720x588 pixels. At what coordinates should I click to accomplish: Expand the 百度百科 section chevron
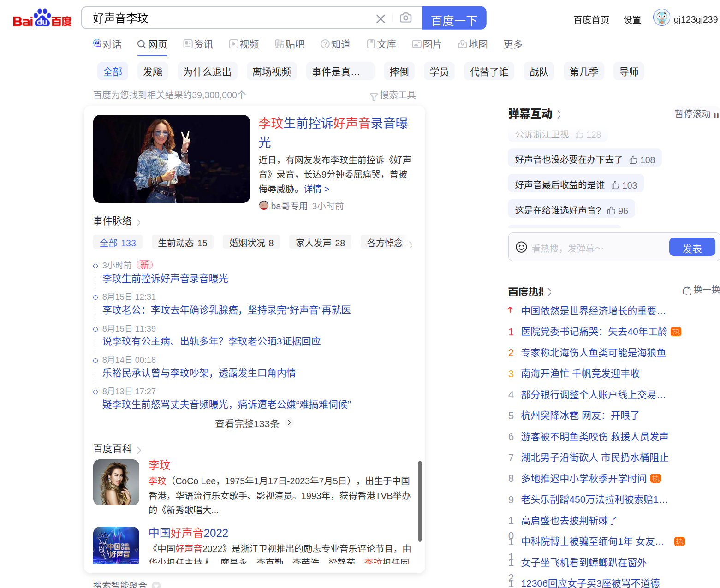click(x=139, y=450)
